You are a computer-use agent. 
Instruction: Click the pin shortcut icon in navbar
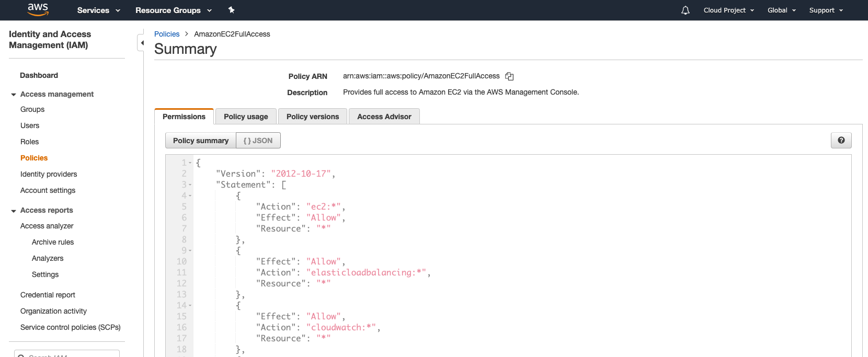(232, 10)
